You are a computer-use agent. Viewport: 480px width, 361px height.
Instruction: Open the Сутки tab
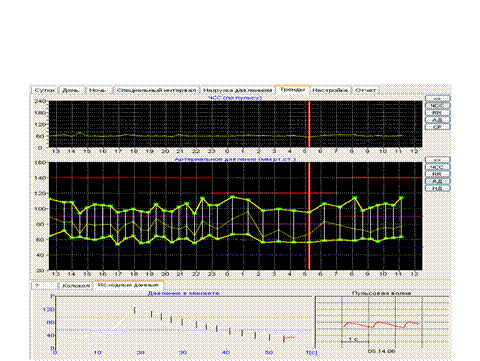click(x=45, y=91)
